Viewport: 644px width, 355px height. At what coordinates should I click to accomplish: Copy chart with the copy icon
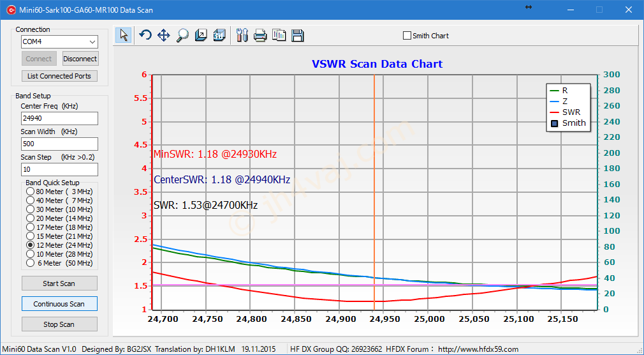(x=279, y=35)
